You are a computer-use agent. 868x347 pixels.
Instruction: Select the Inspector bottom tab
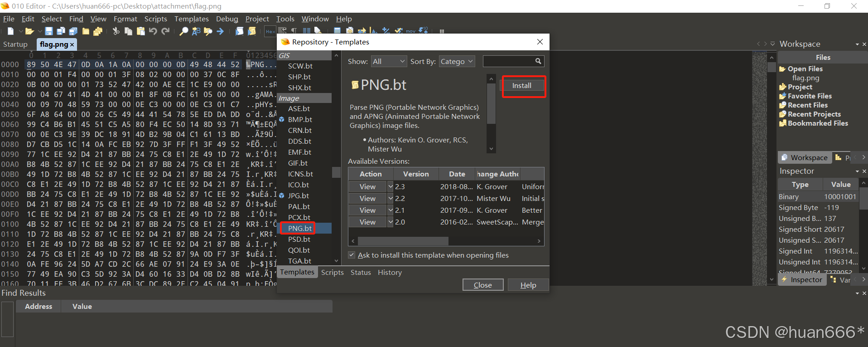click(802, 279)
